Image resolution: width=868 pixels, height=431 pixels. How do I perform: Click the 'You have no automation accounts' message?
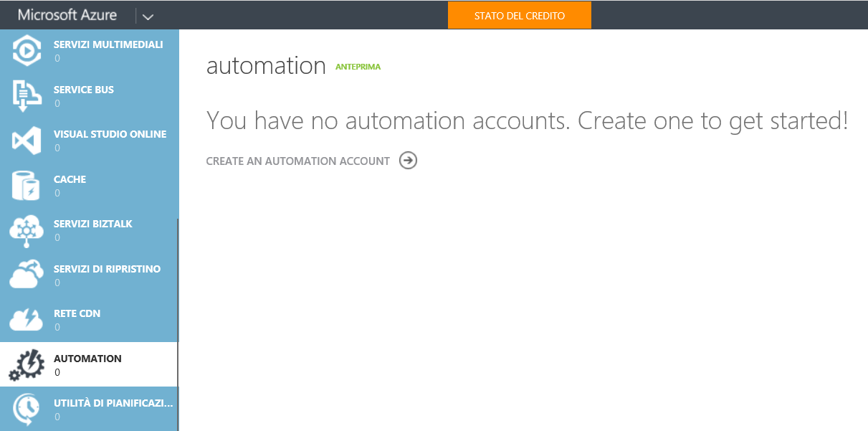tap(528, 120)
